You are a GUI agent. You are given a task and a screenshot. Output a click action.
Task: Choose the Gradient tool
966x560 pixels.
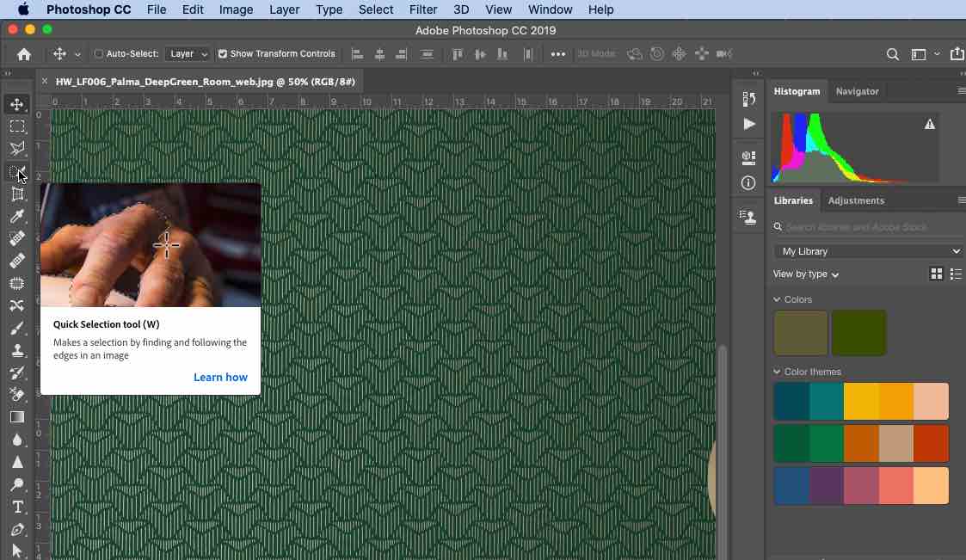17,417
